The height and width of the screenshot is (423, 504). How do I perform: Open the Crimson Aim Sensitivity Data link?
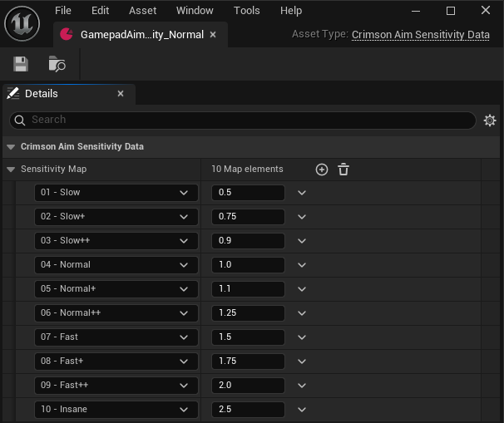pos(421,35)
